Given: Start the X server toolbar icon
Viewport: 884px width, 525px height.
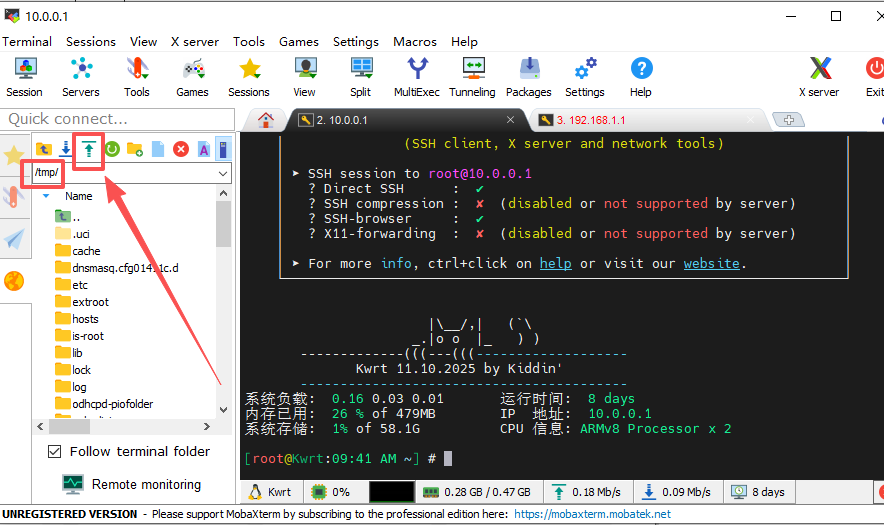Looking at the screenshot, I should [819, 77].
